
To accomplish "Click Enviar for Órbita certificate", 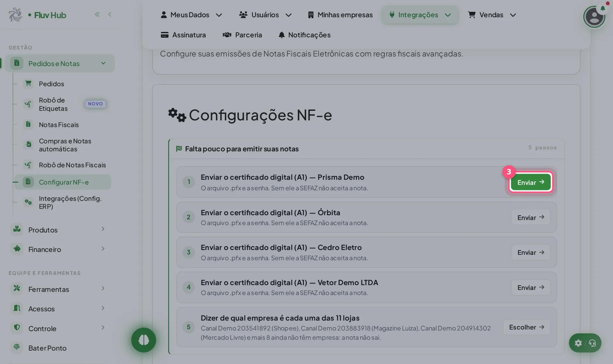I will pyautogui.click(x=531, y=217).
